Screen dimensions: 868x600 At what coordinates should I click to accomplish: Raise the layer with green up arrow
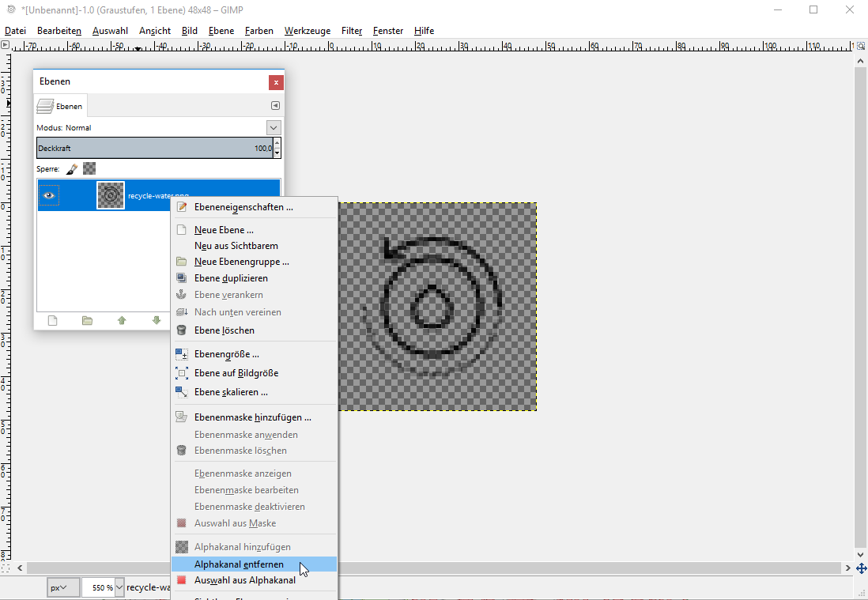point(122,320)
